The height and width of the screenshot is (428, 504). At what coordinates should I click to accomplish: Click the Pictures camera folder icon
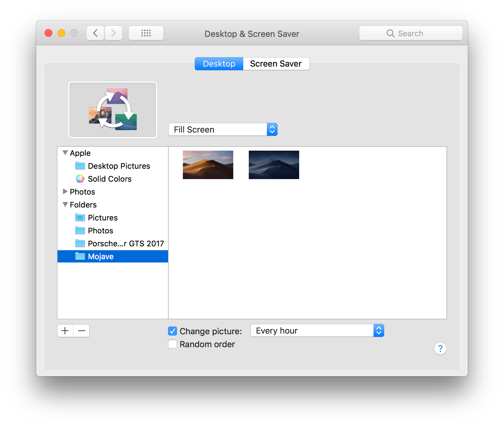click(x=80, y=218)
